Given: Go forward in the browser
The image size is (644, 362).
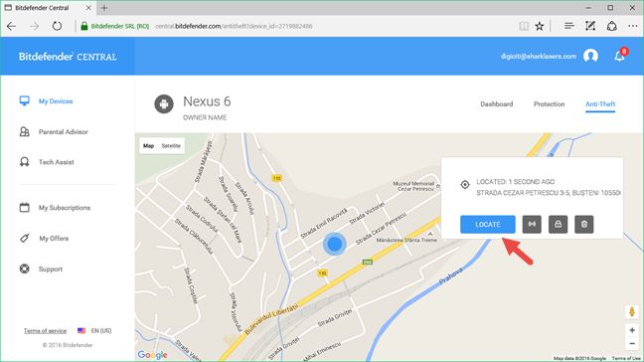Looking at the screenshot, I should 34,26.
